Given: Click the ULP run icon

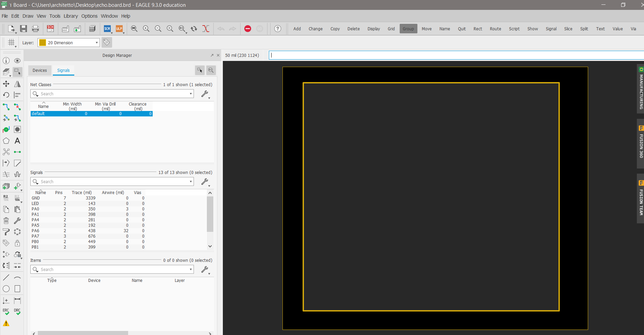Looking at the screenshot, I should [119, 29].
